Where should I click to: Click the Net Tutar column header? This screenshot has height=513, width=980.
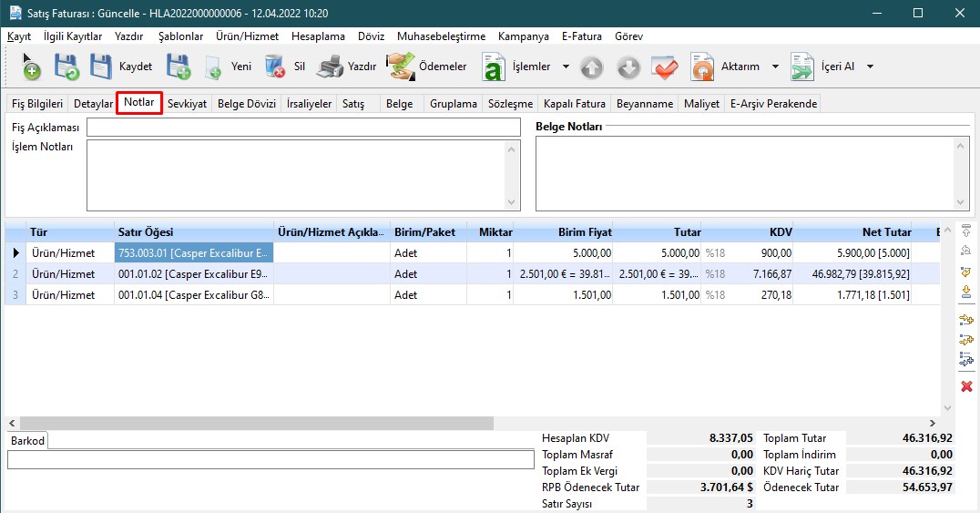[x=852, y=232]
